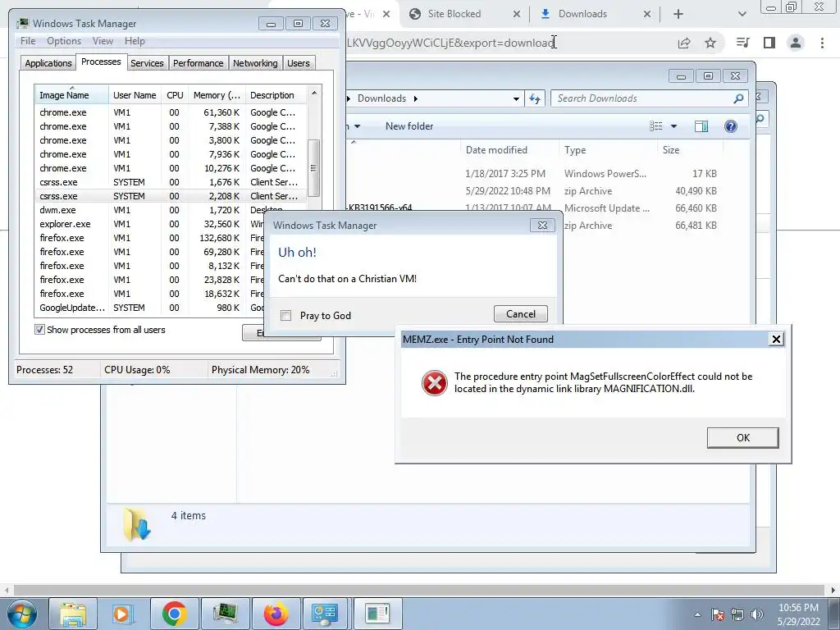Image resolution: width=840 pixels, height=630 pixels.
Task: Switch to Firefox on the taskbar
Action: coord(276,614)
